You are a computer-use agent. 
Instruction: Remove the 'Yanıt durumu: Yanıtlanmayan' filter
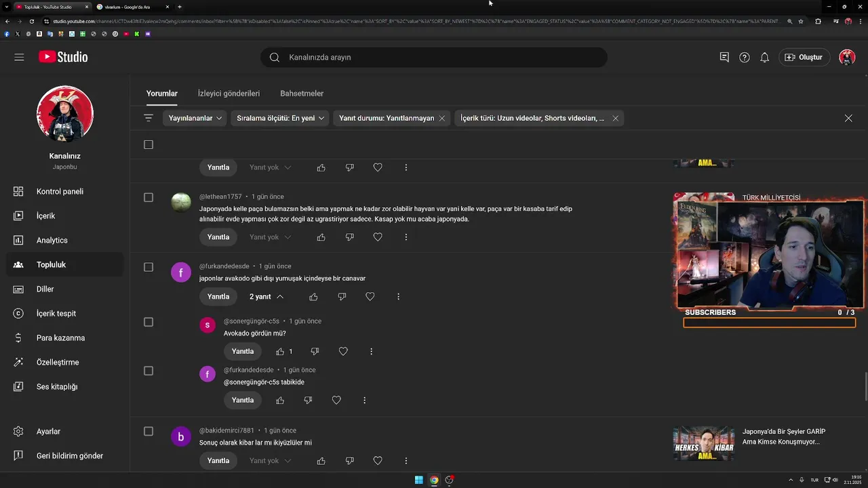(x=442, y=118)
